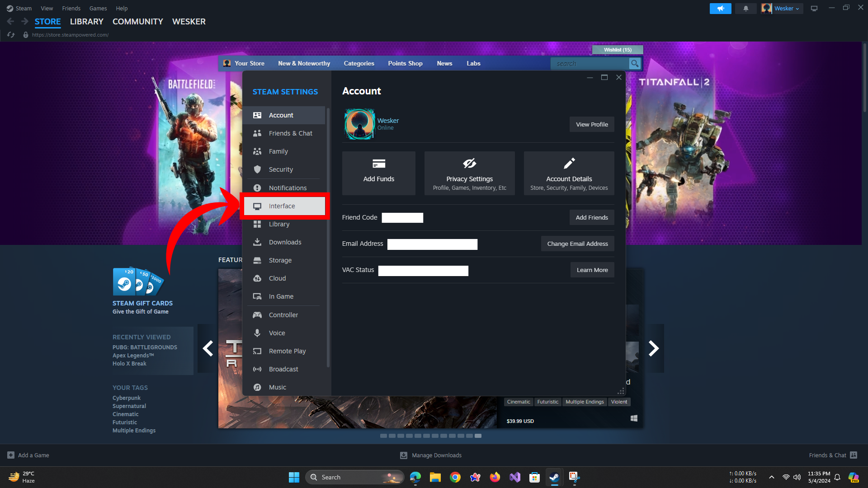Click the blue announcements megaphone icon
This screenshot has height=488, width=868.
click(720, 9)
